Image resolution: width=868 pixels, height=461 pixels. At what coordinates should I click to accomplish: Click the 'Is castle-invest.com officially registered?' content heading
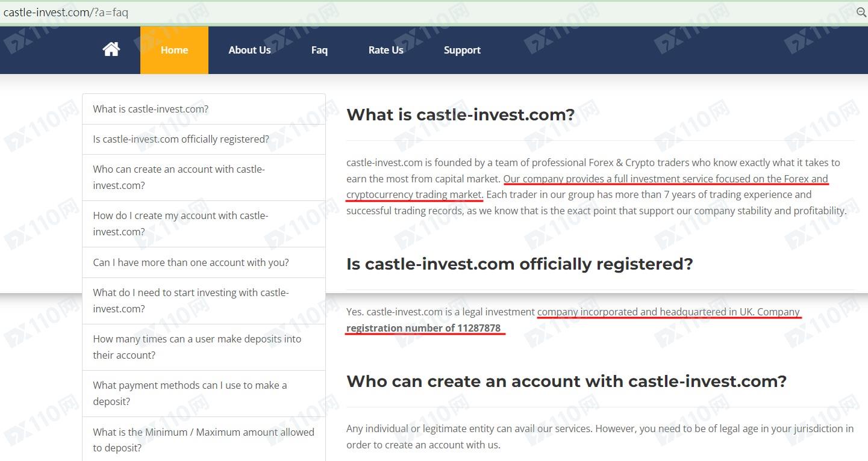pos(519,264)
